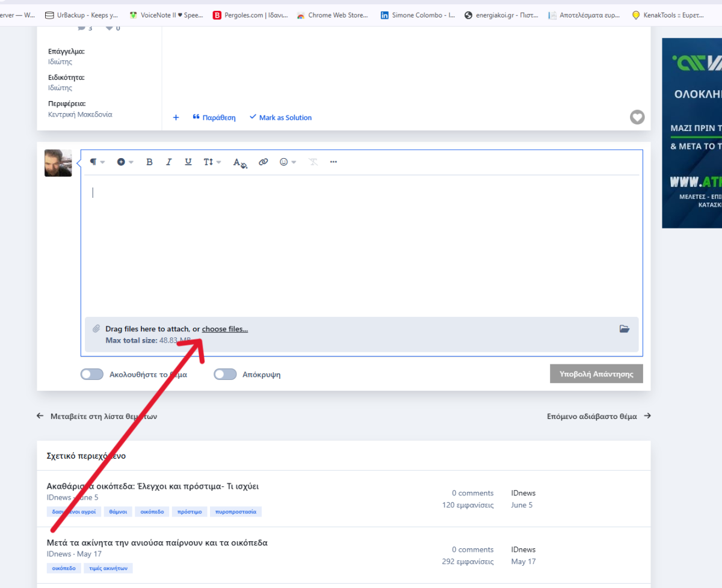This screenshot has width=722, height=588.
Task: Insert a link with the chain icon
Action: pos(263,162)
